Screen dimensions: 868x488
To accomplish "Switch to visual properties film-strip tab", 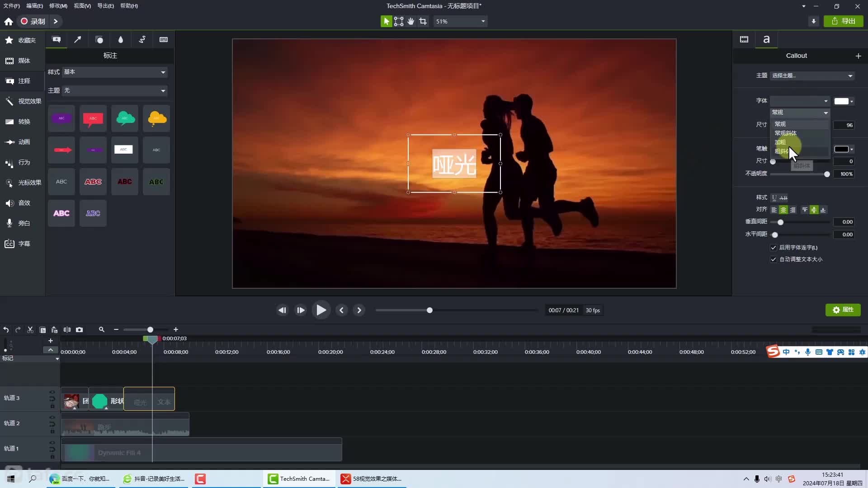I will click(744, 40).
